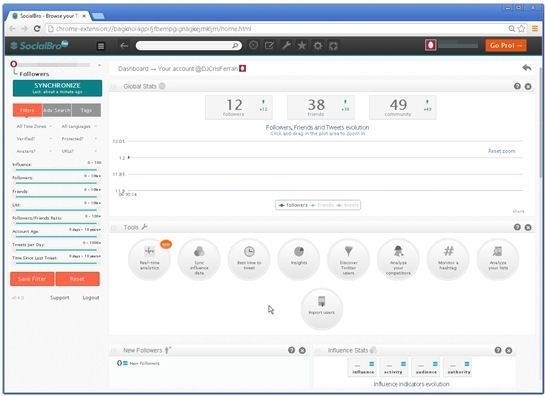The width and height of the screenshot is (545, 396).
Task: Click the SYNCHRONIZE button
Action: click(x=57, y=88)
